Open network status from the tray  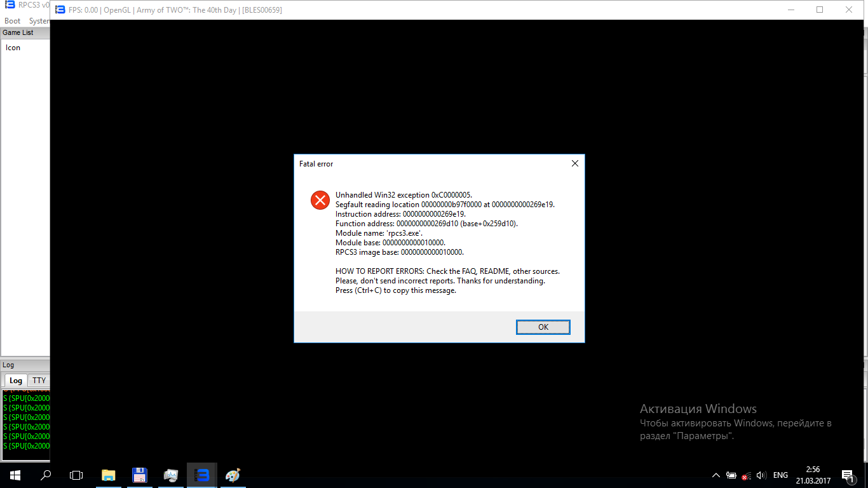click(747, 475)
